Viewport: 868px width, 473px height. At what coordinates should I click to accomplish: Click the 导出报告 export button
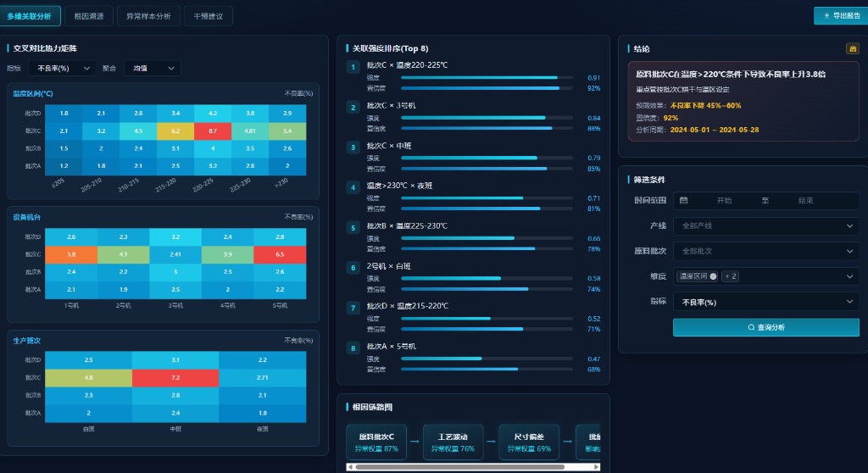tap(841, 15)
